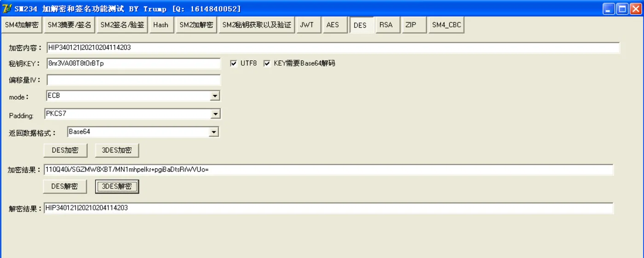Open the Padding PKCS7 dropdown
Image resolution: width=644 pixels, height=258 pixels.
(x=215, y=114)
